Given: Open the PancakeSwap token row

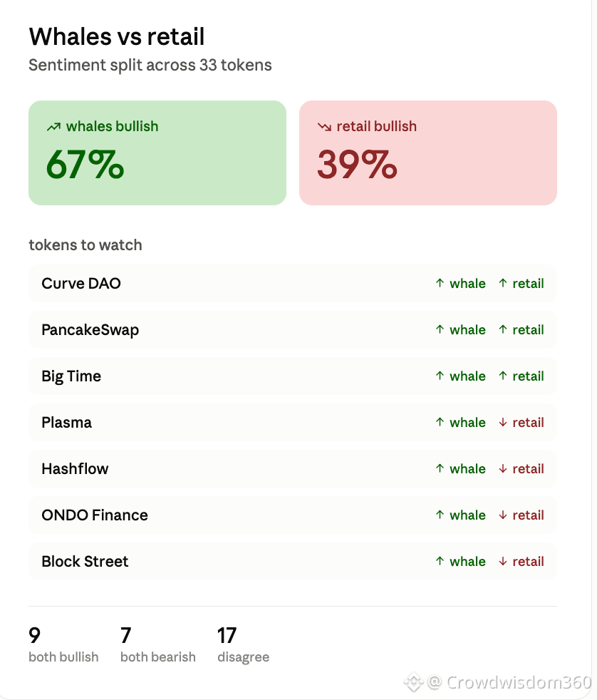Looking at the screenshot, I should point(293,330).
